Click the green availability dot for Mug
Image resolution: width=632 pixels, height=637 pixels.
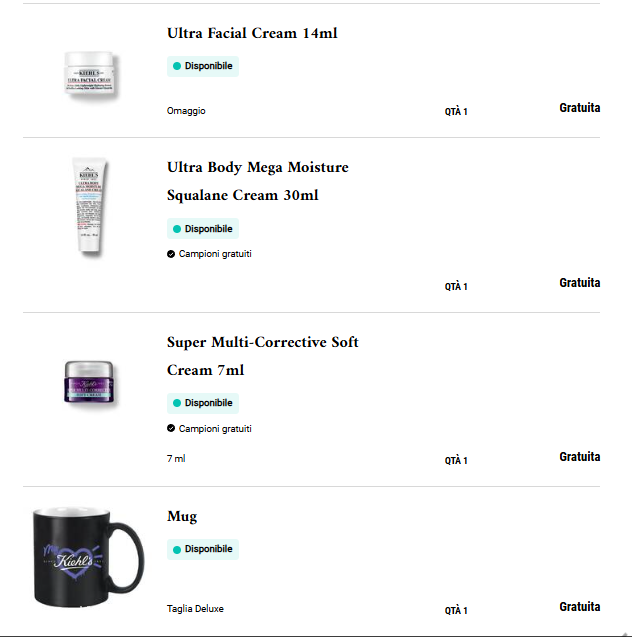177,549
